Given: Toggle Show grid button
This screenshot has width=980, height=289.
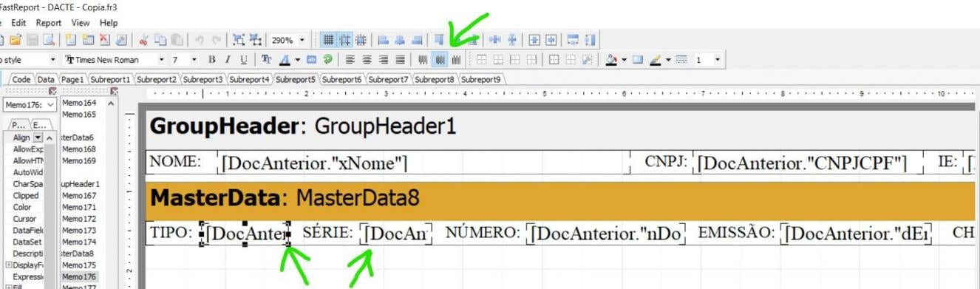Looking at the screenshot, I should pos(328,40).
